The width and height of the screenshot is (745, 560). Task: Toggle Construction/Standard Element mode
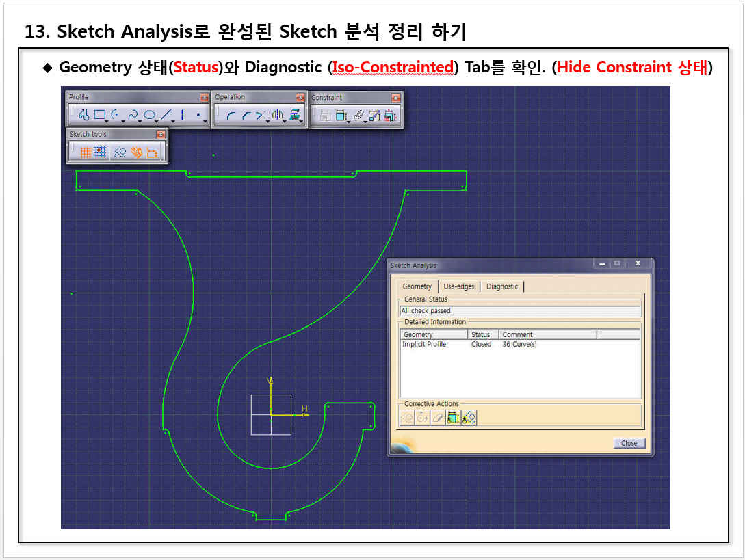(x=120, y=152)
